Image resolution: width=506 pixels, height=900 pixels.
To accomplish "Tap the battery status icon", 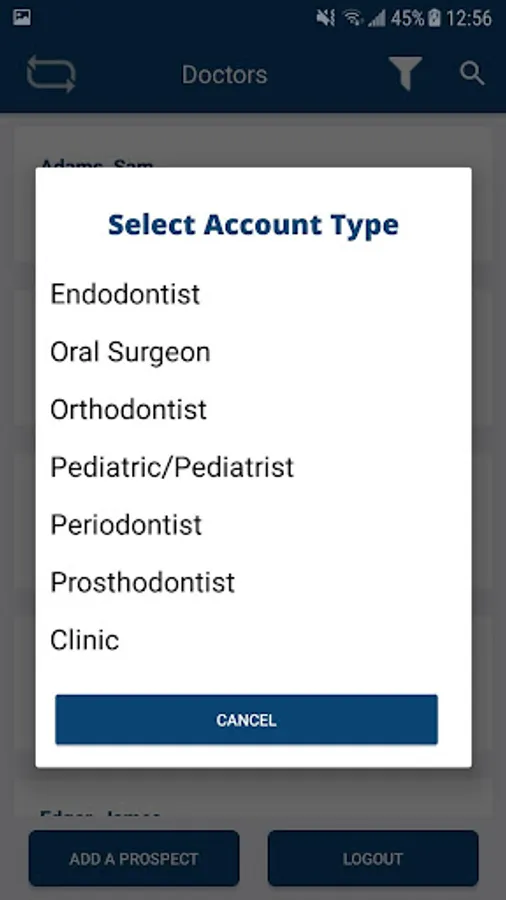I will pos(434,18).
